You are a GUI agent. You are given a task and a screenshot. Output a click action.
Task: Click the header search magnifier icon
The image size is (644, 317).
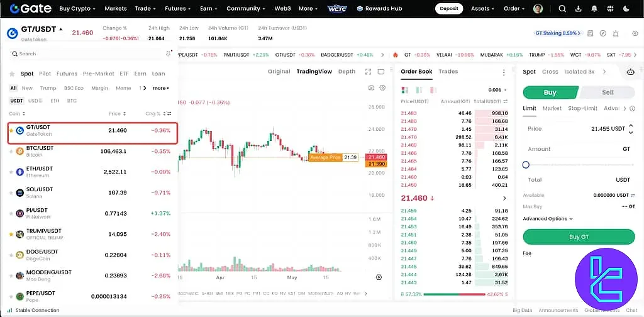(562, 9)
